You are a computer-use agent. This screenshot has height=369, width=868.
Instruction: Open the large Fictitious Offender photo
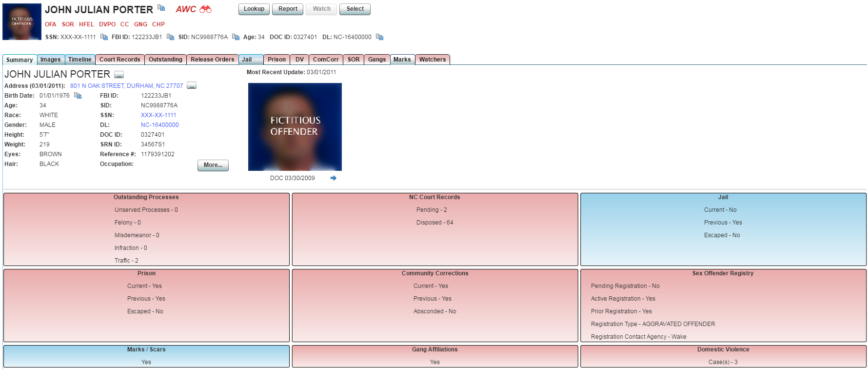point(295,127)
